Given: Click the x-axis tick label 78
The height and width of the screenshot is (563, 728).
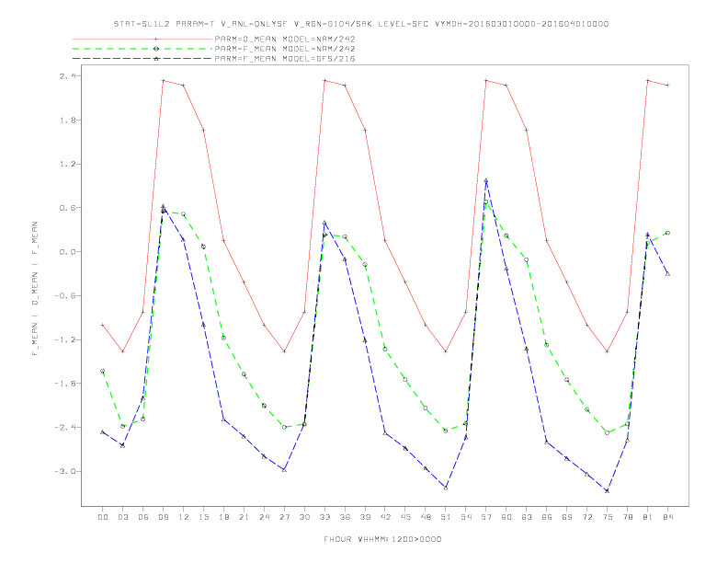Looking at the screenshot, I should tap(627, 517).
